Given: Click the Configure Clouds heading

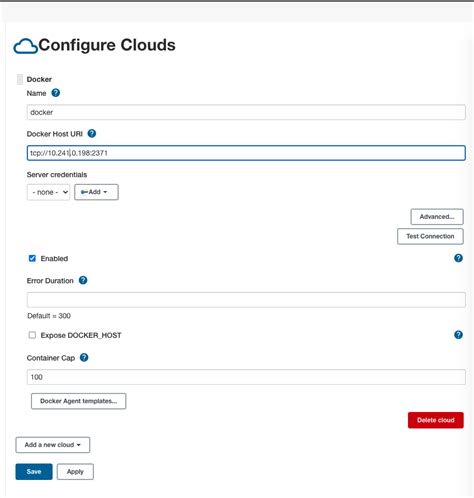Looking at the screenshot, I should (107, 45).
